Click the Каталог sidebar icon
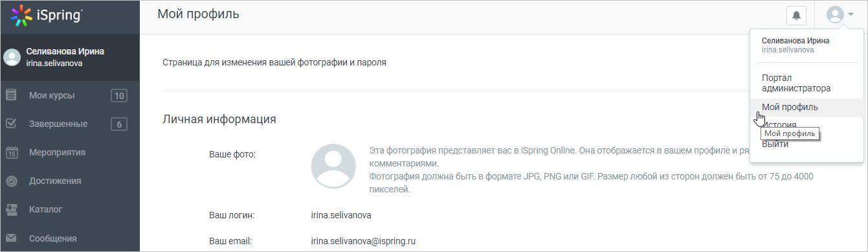The image size is (868, 252). (x=11, y=210)
